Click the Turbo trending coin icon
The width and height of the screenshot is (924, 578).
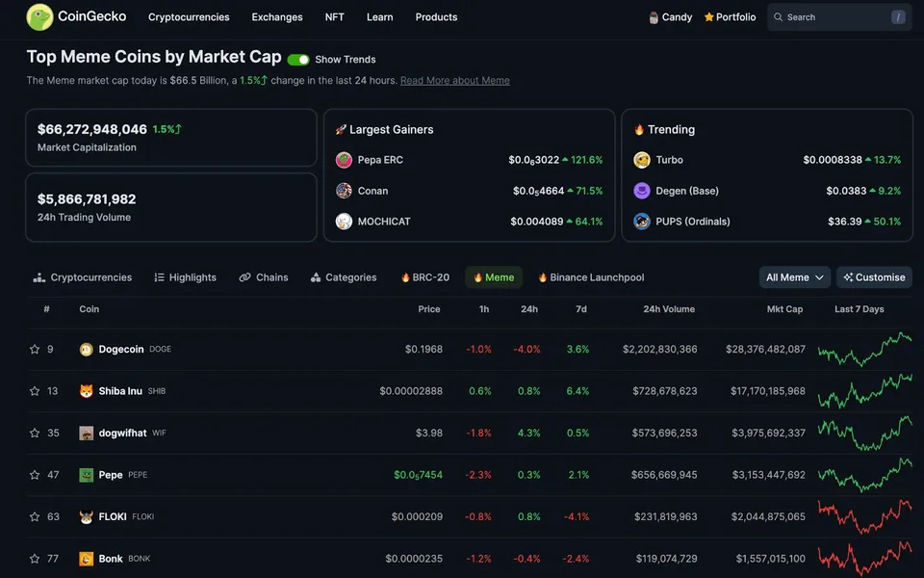tap(642, 160)
